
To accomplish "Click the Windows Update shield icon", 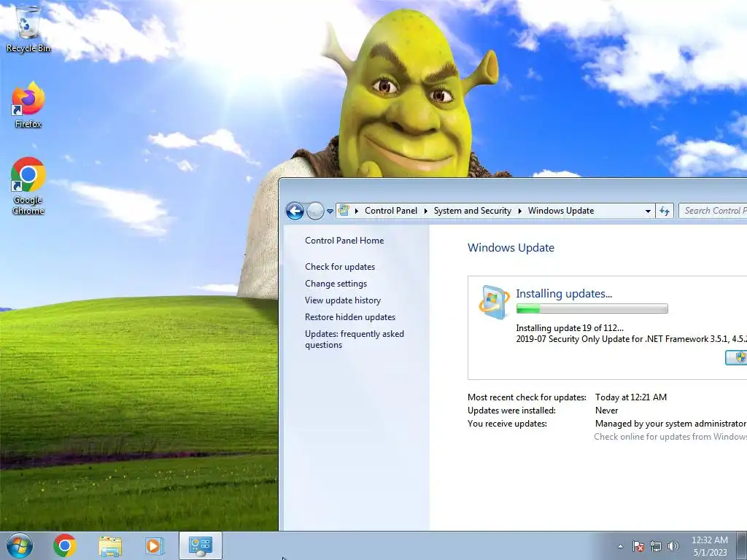I will (494, 303).
